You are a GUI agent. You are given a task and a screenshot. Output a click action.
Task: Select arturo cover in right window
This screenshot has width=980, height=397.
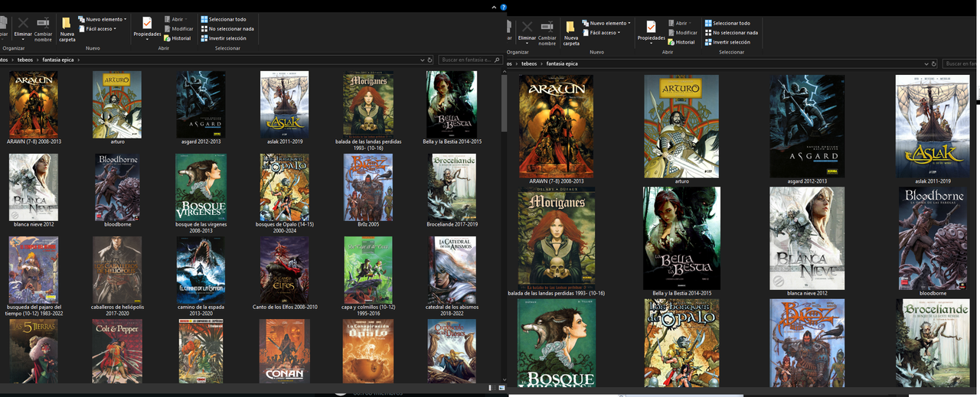[x=681, y=126]
